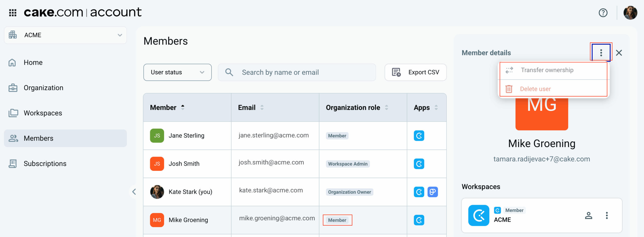Viewport: 644px width, 237px height.
Task: Open three-dot menu on ACME workspace card
Action: (x=607, y=216)
